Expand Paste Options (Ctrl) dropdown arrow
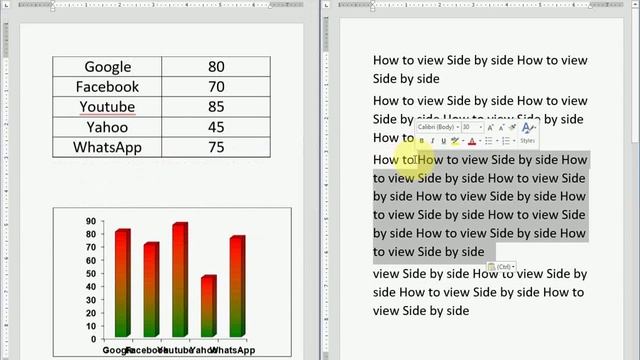The width and height of the screenshot is (640, 360). (513, 267)
